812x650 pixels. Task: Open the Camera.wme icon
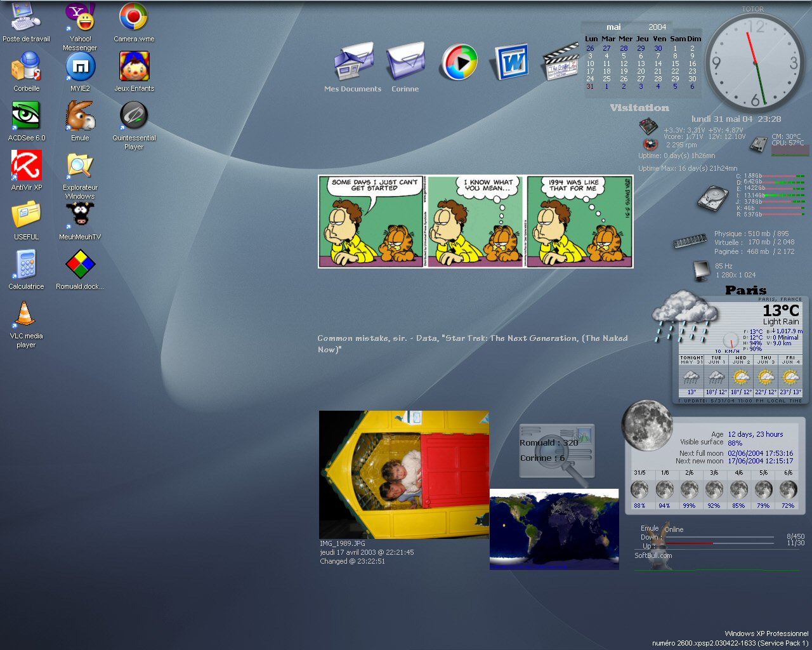pyautogui.click(x=134, y=22)
